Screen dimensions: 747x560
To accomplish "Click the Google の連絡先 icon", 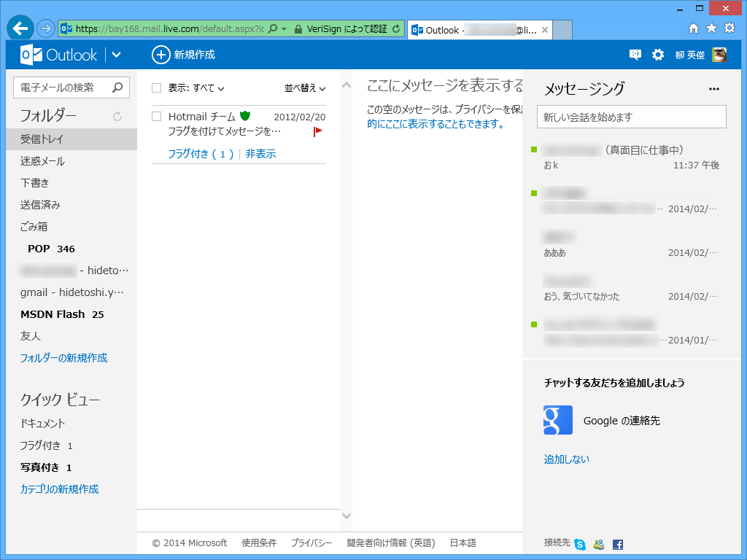I will tap(557, 420).
